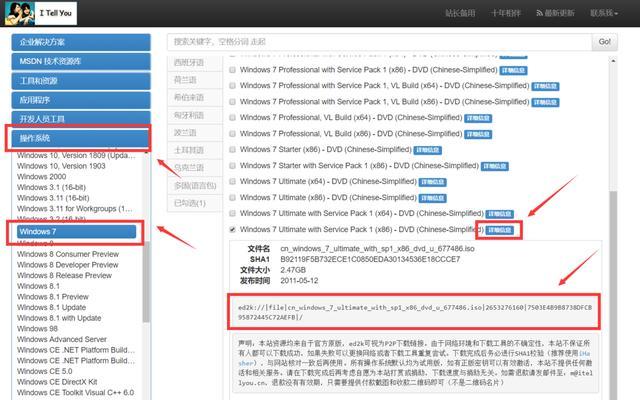The width and height of the screenshot is (640, 400).
Task: Select Windows 8.1 Update entry
Action: click(51, 307)
